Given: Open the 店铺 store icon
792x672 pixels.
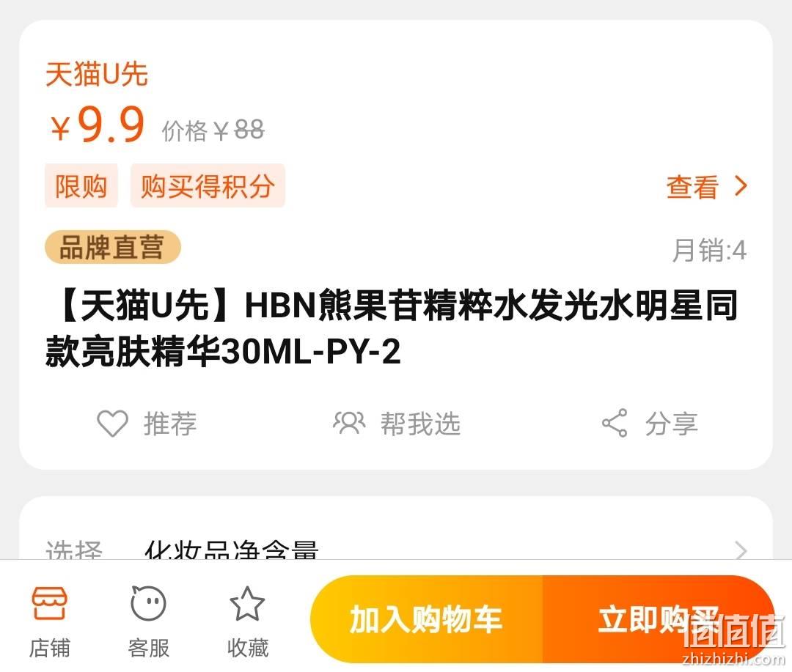Looking at the screenshot, I should pyautogui.click(x=50, y=603).
